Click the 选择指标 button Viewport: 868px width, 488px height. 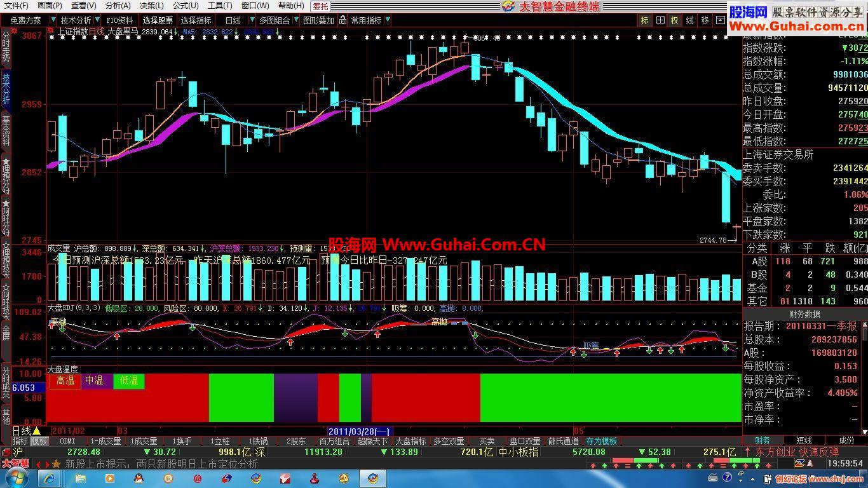[x=196, y=20]
